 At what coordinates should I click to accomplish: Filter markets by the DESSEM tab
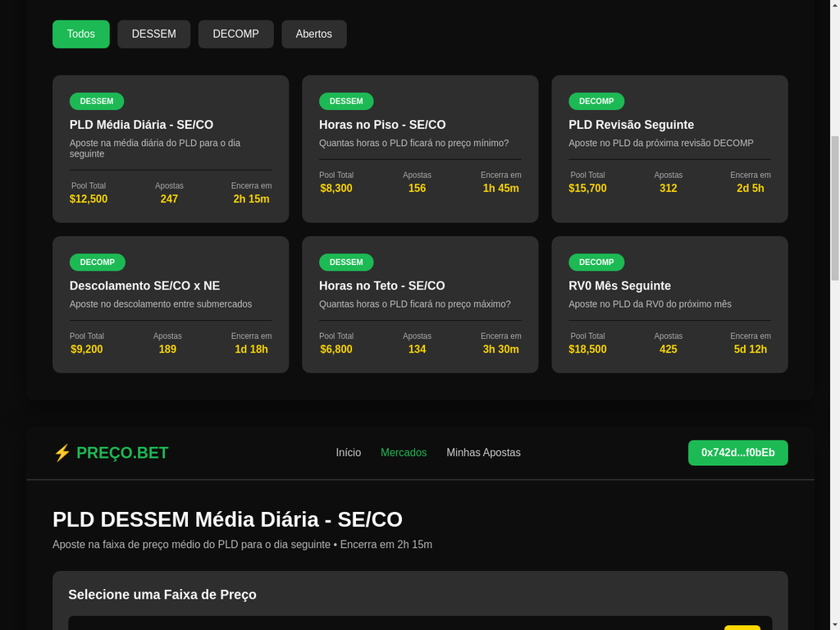(x=154, y=34)
